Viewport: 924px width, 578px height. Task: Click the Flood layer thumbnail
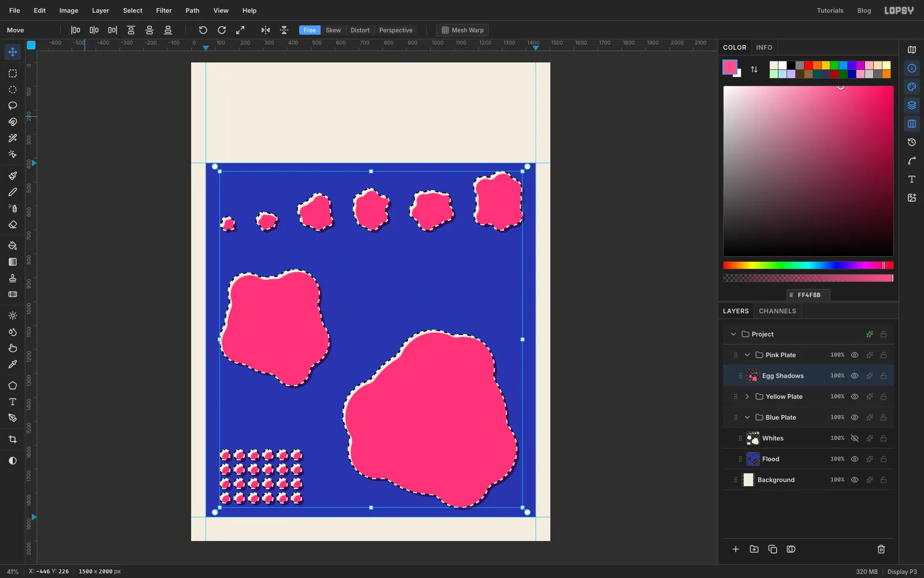pos(753,459)
